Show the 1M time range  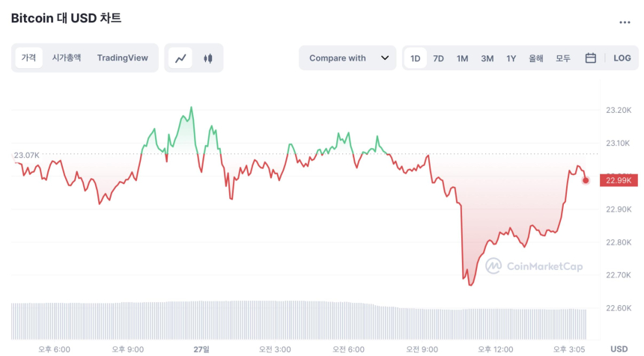tap(463, 58)
